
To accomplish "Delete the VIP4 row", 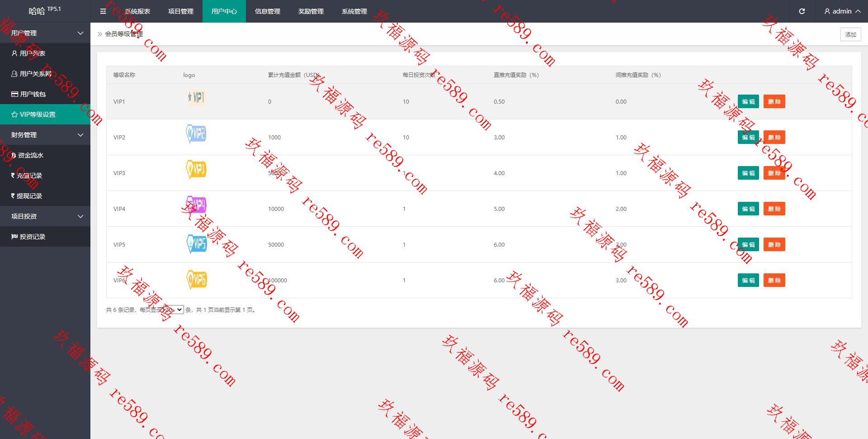I will click(x=774, y=209).
